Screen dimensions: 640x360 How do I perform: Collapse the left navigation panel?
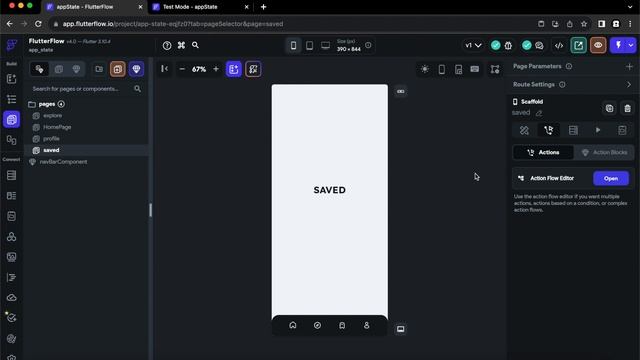[164, 69]
